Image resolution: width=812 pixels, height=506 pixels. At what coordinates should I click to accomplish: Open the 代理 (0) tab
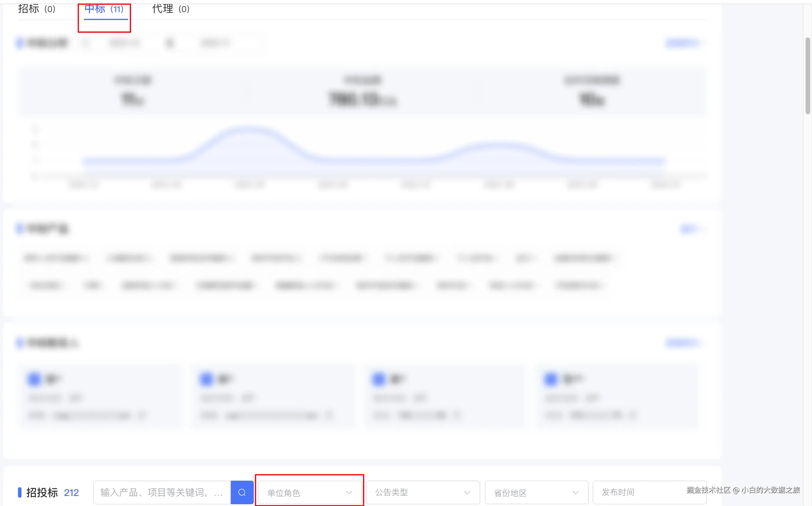pyautogui.click(x=171, y=9)
